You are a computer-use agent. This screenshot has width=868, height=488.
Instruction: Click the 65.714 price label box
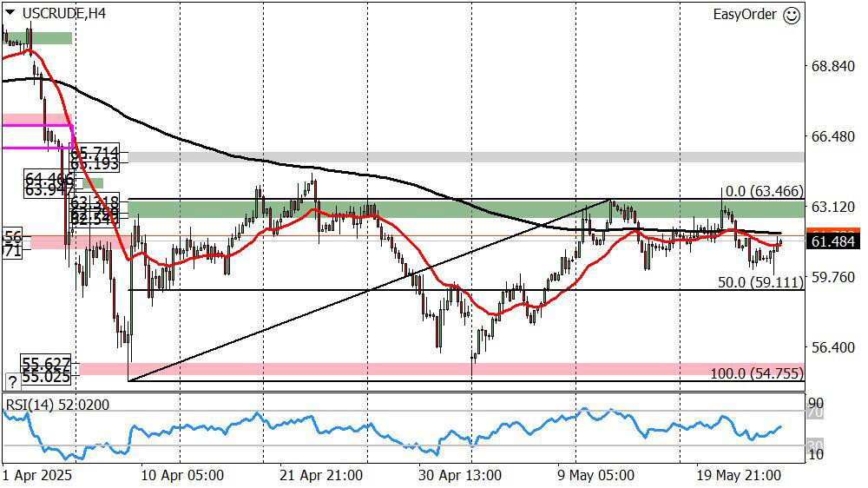[x=95, y=152]
